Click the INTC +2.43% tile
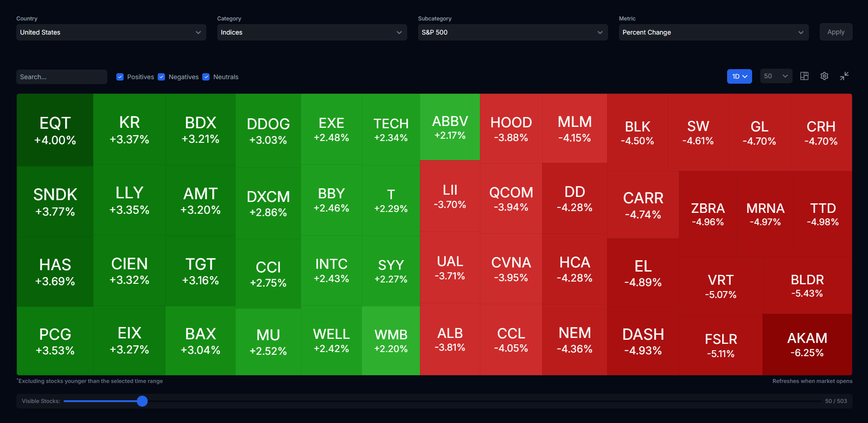This screenshot has height=423, width=868. pos(331,271)
